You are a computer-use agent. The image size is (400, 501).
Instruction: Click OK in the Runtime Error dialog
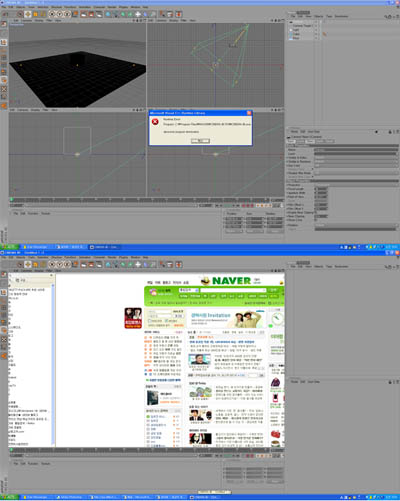[200, 141]
